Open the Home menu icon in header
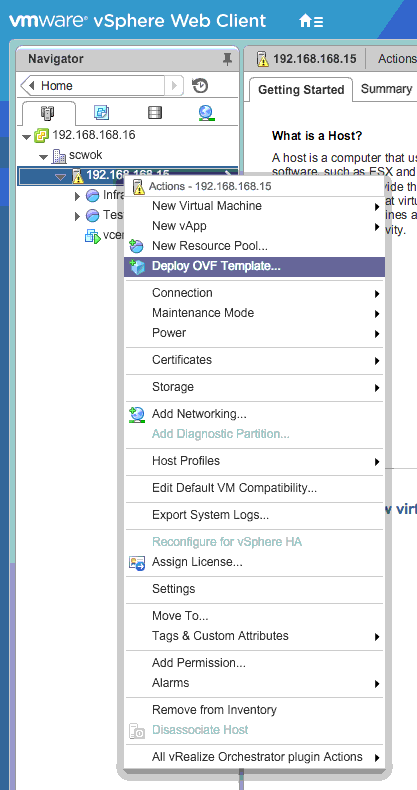This screenshot has height=790, width=417. pos(311,21)
